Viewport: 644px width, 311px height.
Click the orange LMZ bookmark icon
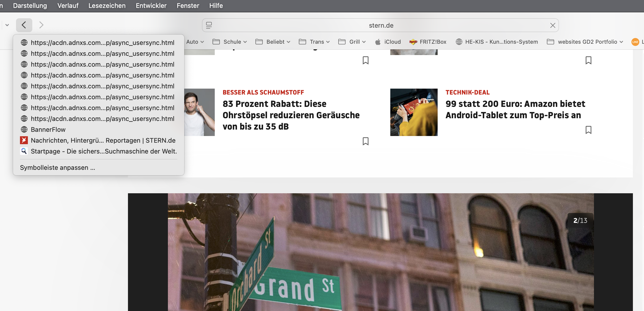(635, 42)
